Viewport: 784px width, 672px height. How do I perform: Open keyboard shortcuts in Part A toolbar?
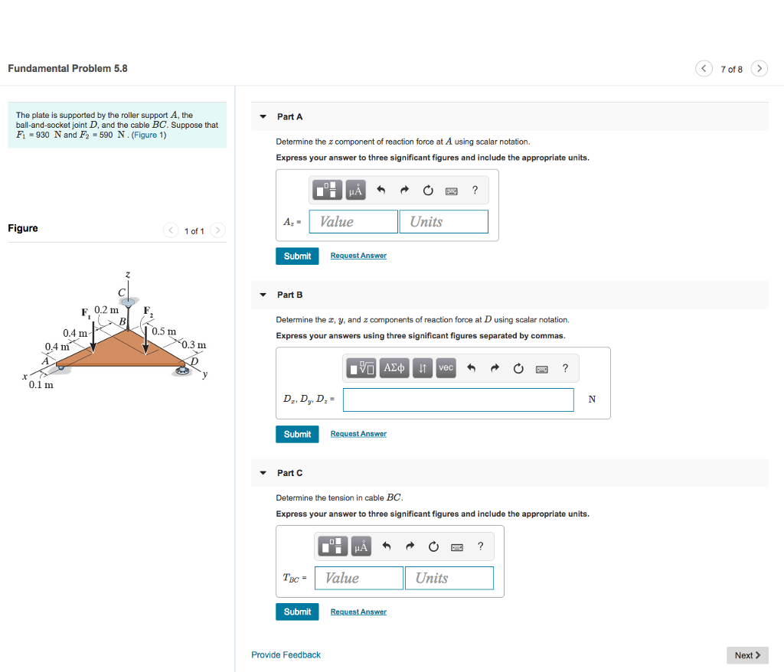click(x=452, y=191)
